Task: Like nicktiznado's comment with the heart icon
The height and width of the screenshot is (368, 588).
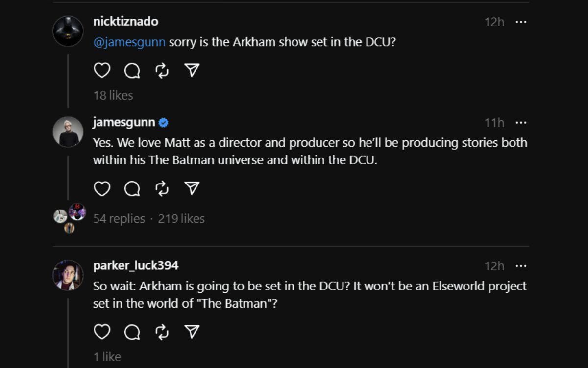Action: 102,70
